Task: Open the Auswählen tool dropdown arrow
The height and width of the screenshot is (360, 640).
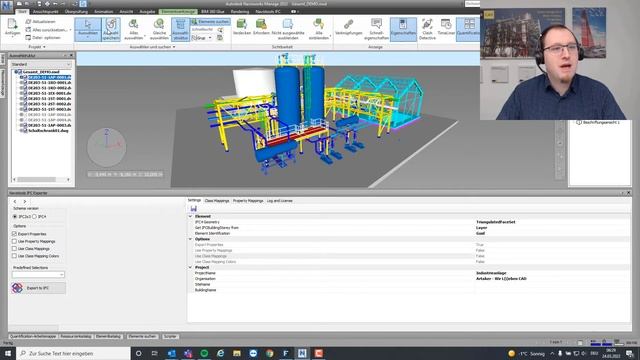Action: [88, 38]
